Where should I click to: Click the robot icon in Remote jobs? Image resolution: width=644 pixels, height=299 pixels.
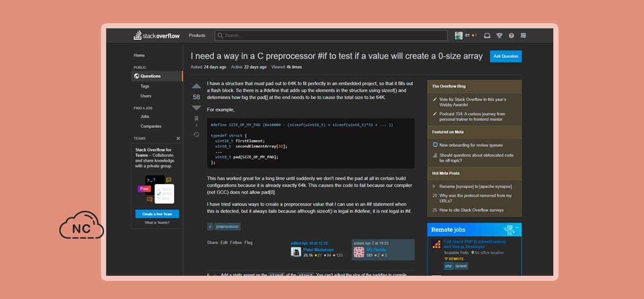tap(510, 230)
